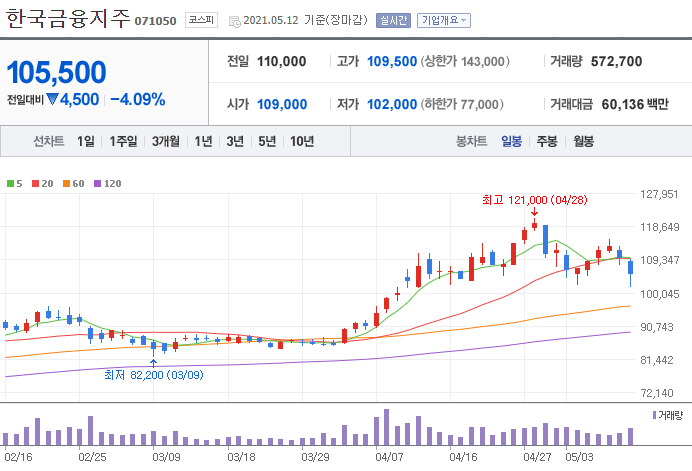
Task: Click the red 20-day moving average swatch
Action: 36,184
